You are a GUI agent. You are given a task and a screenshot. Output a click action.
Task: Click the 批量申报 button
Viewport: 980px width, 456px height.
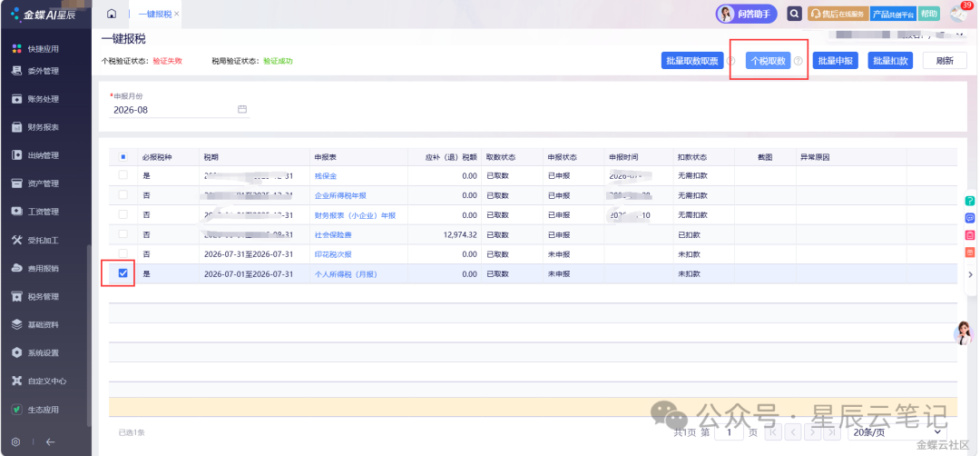pyautogui.click(x=836, y=61)
